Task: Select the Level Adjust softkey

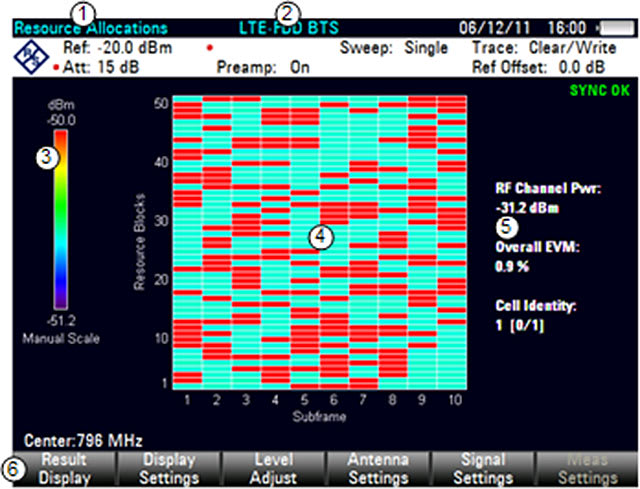Action: [x=273, y=469]
